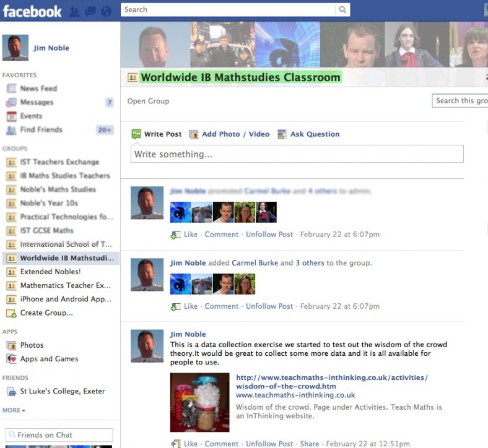488x448 pixels.
Task: Click the group icon beside IST Teachers Exchange
Action: click(x=12, y=162)
